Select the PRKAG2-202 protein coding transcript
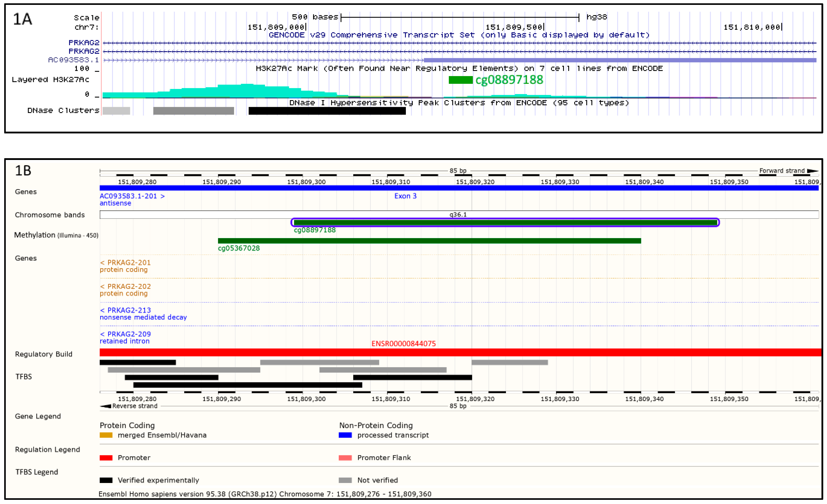Image resolution: width=827 pixels, height=504 pixels. [x=126, y=286]
